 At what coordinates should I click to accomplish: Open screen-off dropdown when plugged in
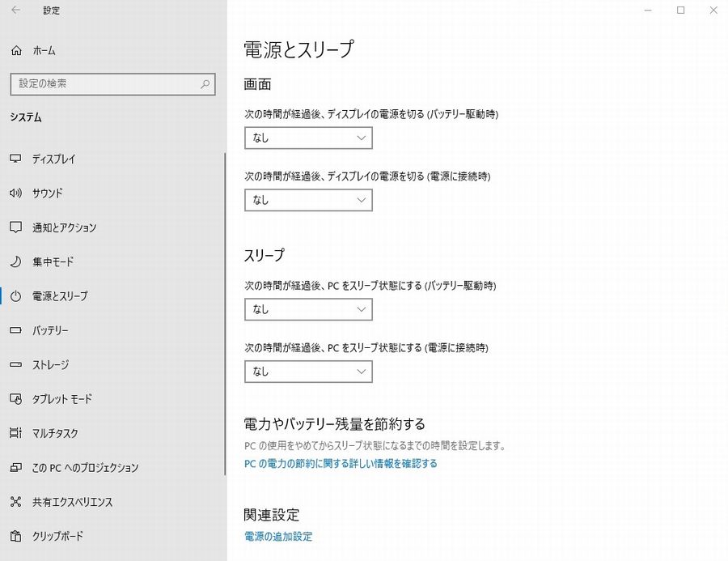click(x=308, y=200)
